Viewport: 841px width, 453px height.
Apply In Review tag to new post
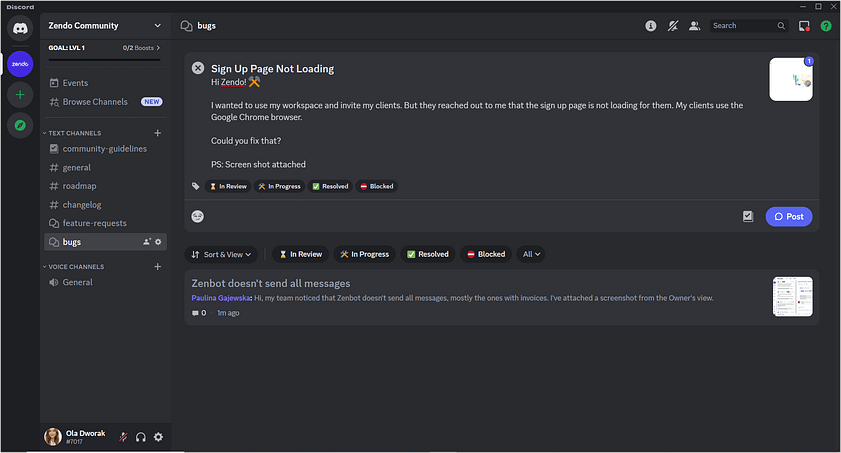pyautogui.click(x=228, y=187)
